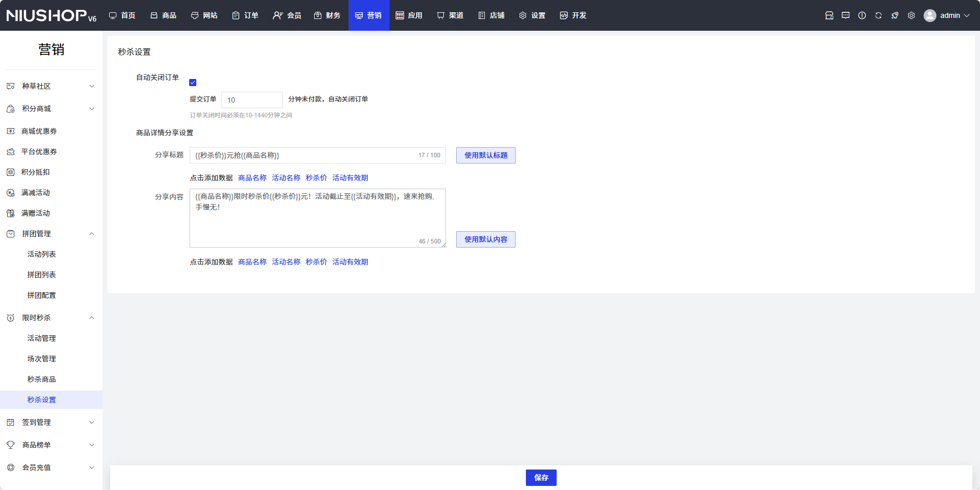Click the 财务 finance icon in top navigation
980x490 pixels.
318,15
